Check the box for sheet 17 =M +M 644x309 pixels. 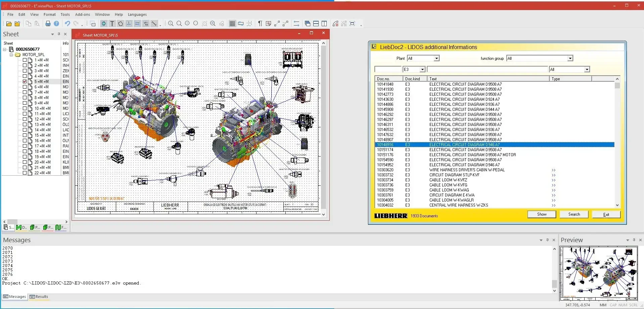coord(25,146)
